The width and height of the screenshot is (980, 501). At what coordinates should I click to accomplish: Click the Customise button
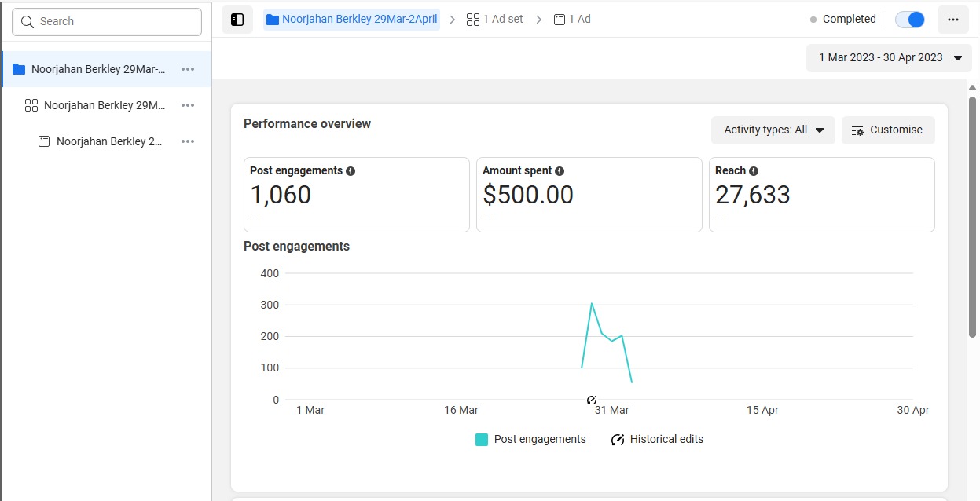tap(888, 130)
